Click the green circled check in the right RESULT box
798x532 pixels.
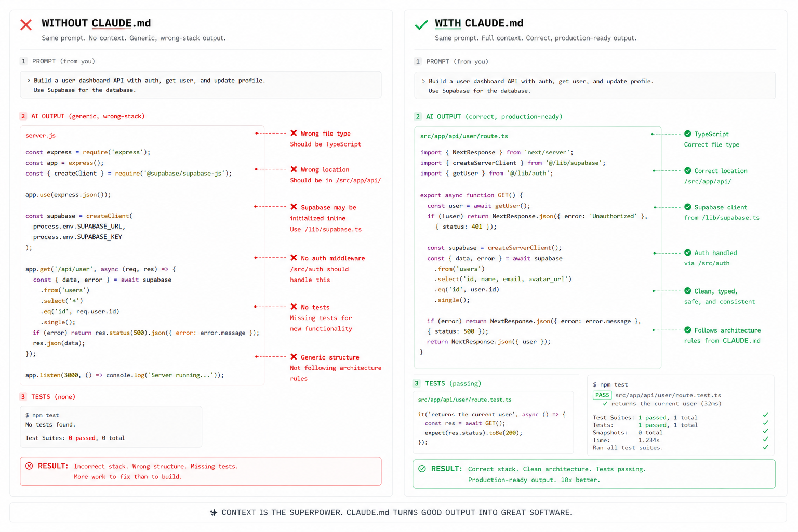point(422,469)
